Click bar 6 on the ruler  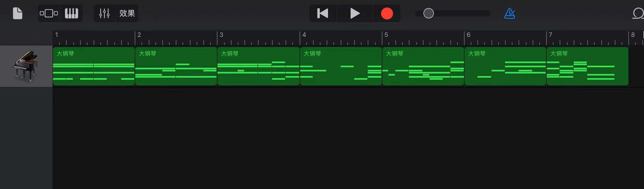point(469,35)
